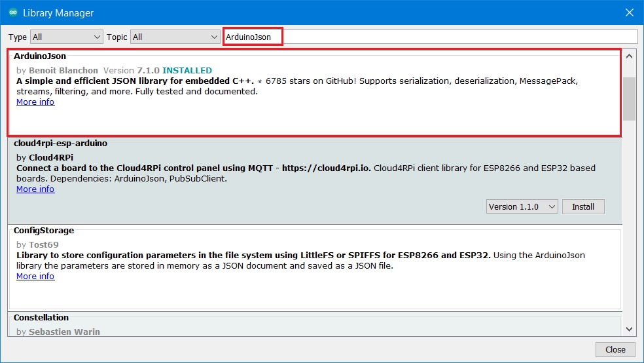Install the cloud4rpi-esp-arduino library

[x=582, y=206]
